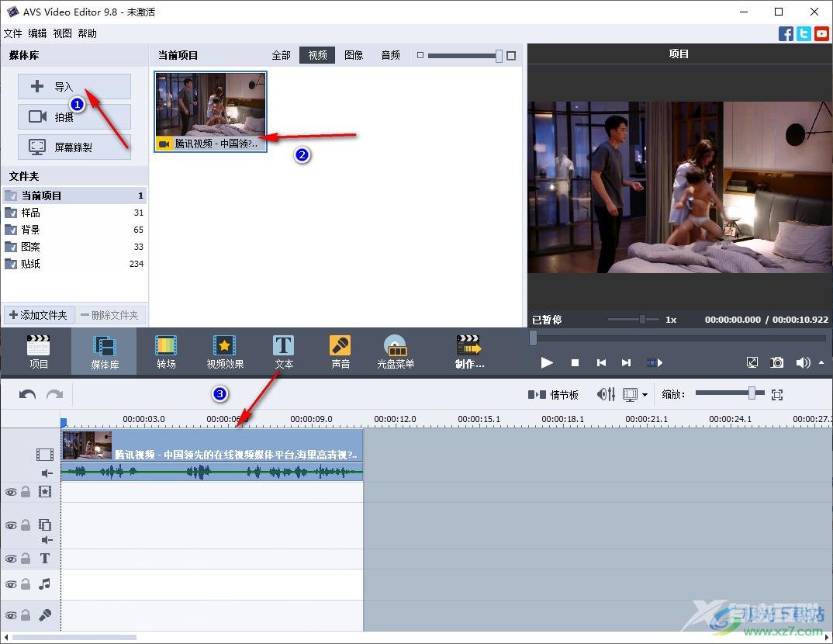Open the Twitter icon link

(804, 33)
